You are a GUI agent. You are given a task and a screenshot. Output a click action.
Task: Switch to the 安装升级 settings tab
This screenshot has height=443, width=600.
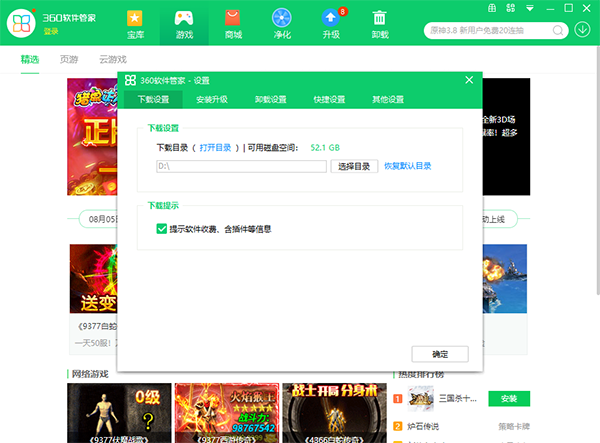tap(211, 100)
